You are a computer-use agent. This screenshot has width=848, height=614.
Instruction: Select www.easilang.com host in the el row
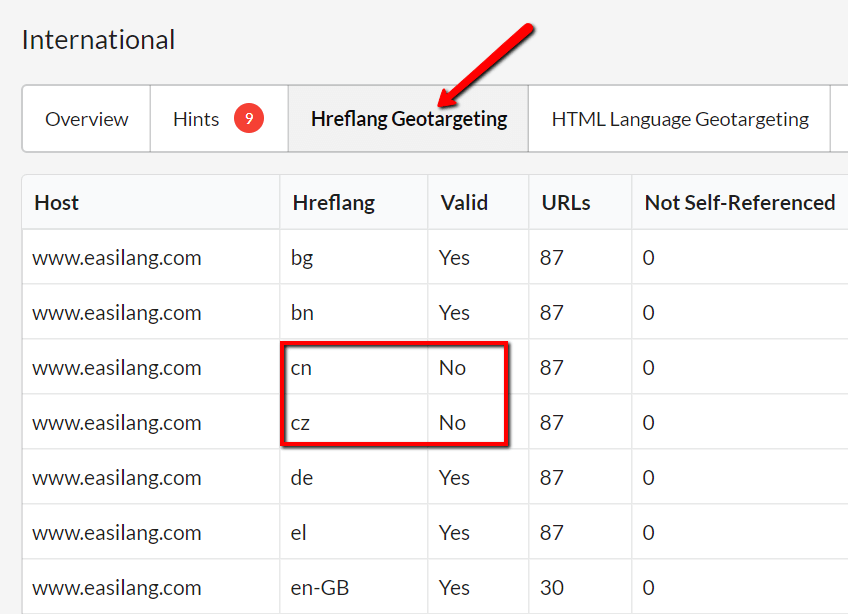point(117,533)
